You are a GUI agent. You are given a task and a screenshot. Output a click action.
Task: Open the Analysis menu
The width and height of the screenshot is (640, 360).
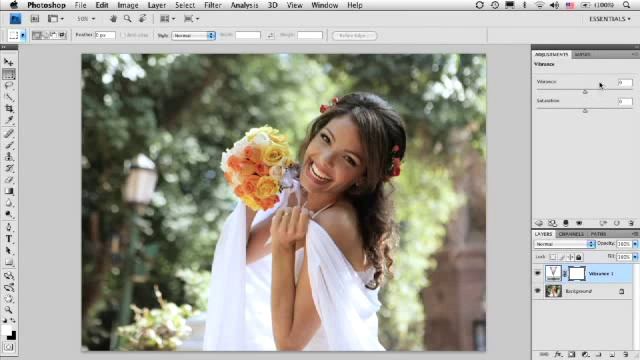[x=244, y=5]
